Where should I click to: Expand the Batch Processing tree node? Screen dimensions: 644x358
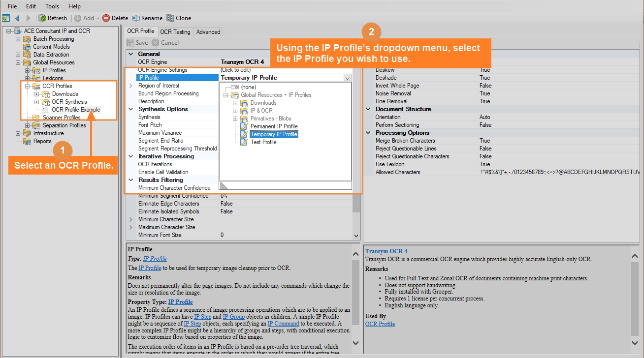click(x=18, y=39)
